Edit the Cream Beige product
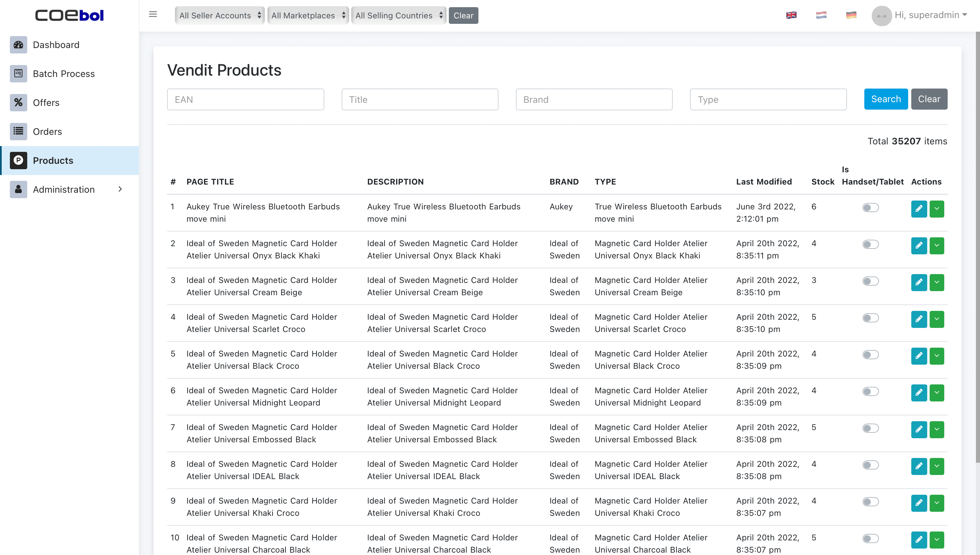This screenshot has width=980, height=555. point(919,283)
